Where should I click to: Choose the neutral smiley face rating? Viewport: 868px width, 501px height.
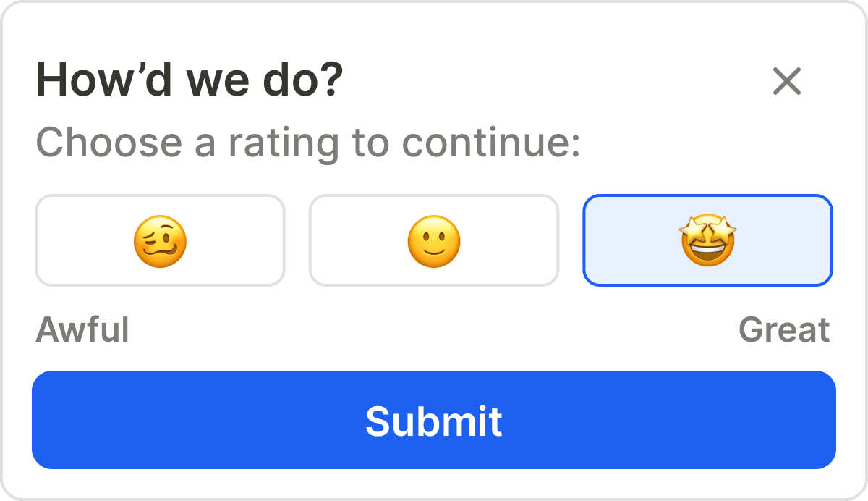(433, 240)
